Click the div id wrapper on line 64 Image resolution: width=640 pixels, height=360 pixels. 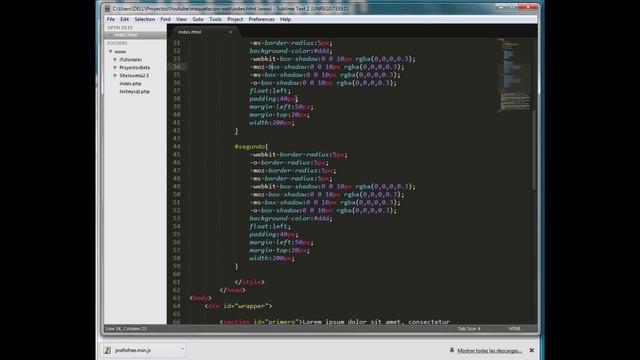click(x=238, y=306)
